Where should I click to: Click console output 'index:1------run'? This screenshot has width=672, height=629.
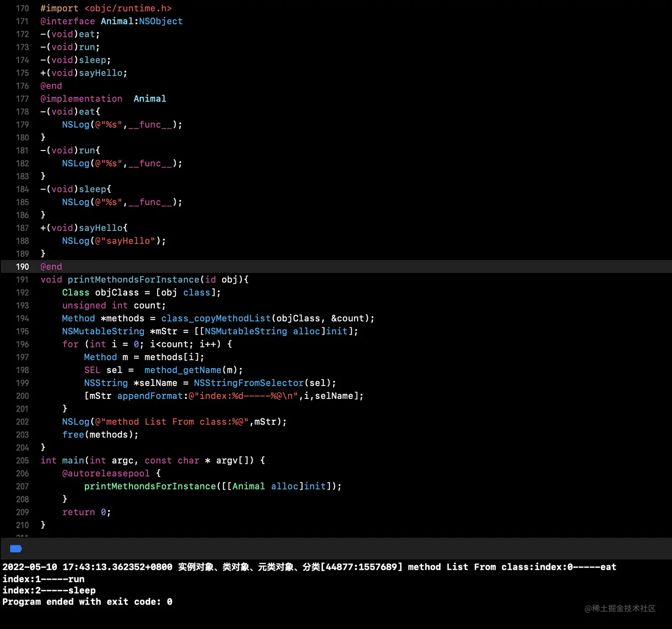click(x=44, y=579)
